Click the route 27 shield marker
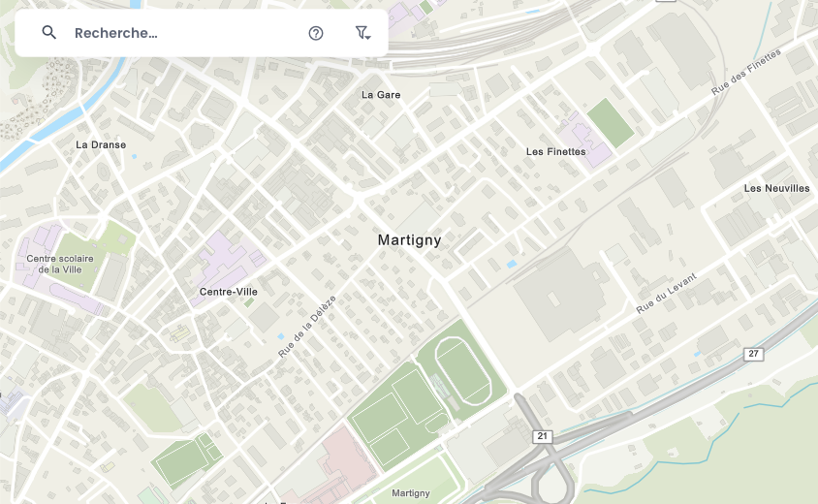Screen dimensions: 818x504 (x=753, y=354)
